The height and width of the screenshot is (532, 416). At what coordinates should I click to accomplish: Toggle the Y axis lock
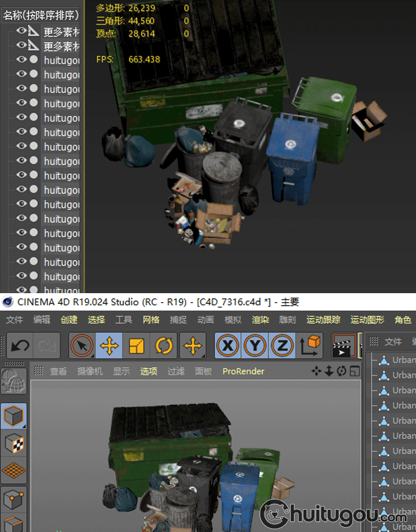click(x=255, y=346)
